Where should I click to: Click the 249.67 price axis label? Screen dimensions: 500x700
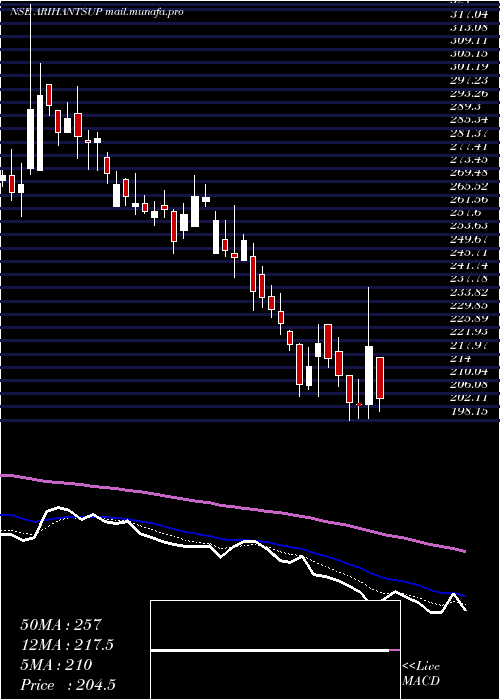point(469,240)
